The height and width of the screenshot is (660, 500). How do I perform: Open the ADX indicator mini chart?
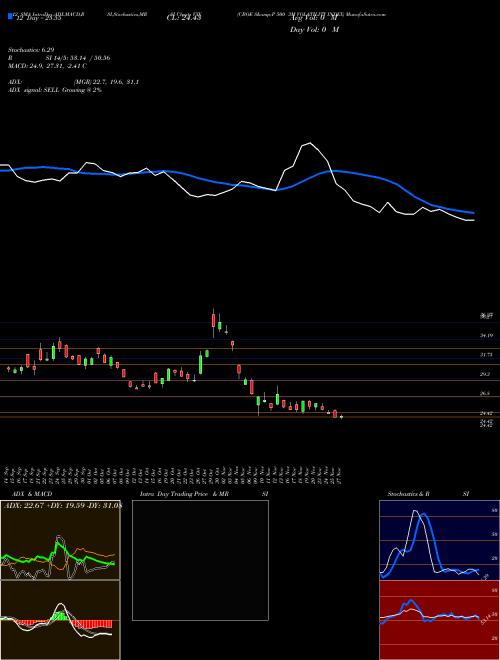pos(60,540)
